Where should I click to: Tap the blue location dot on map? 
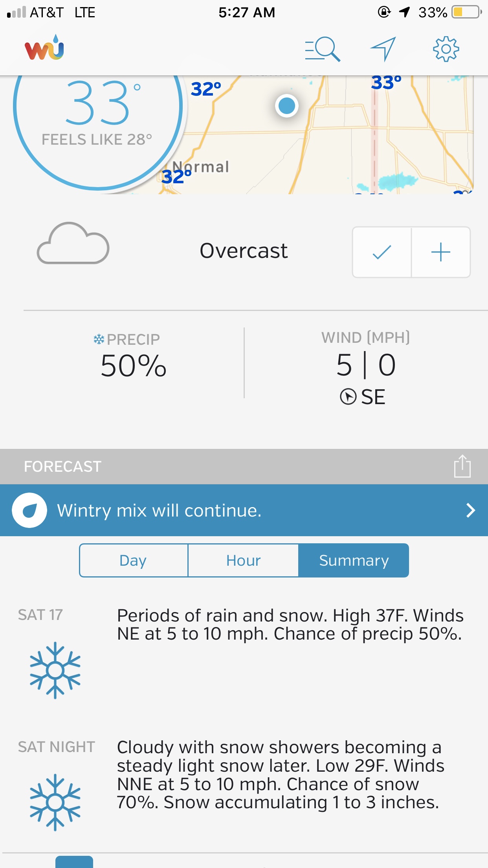(287, 106)
